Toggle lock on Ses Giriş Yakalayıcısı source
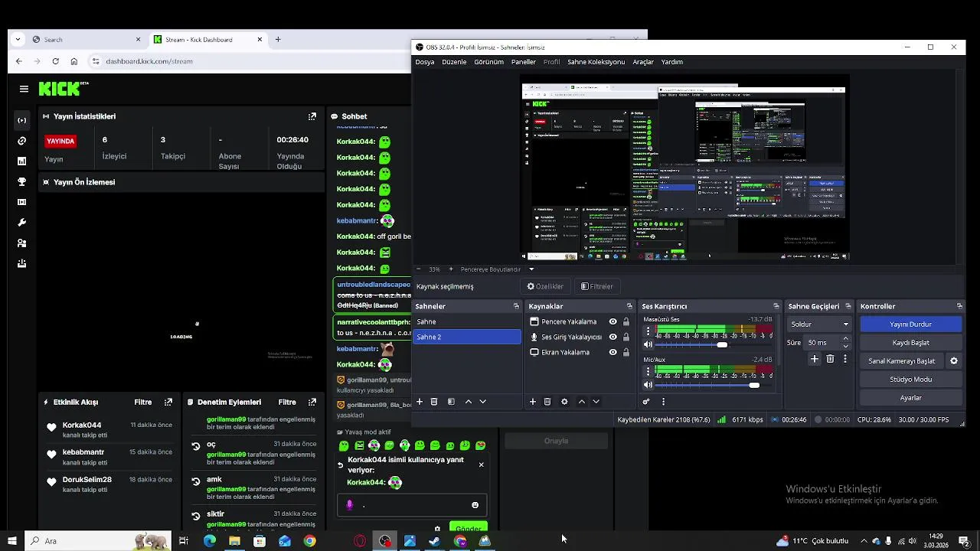 click(626, 337)
